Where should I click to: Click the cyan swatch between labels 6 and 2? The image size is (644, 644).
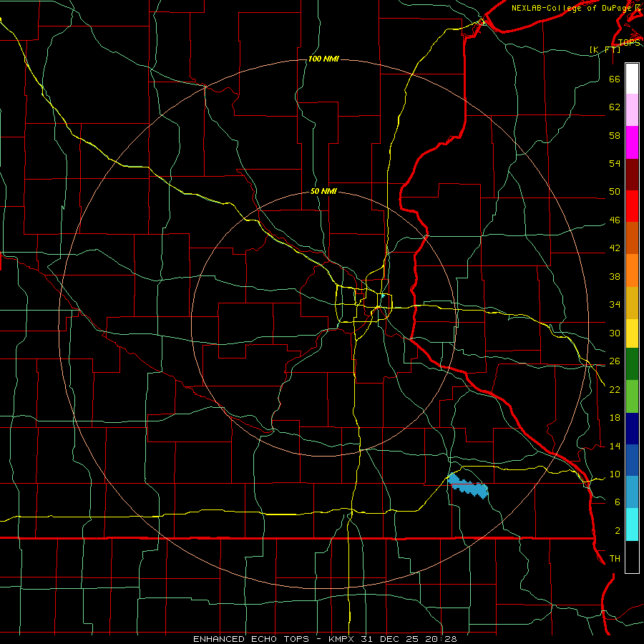point(632,525)
